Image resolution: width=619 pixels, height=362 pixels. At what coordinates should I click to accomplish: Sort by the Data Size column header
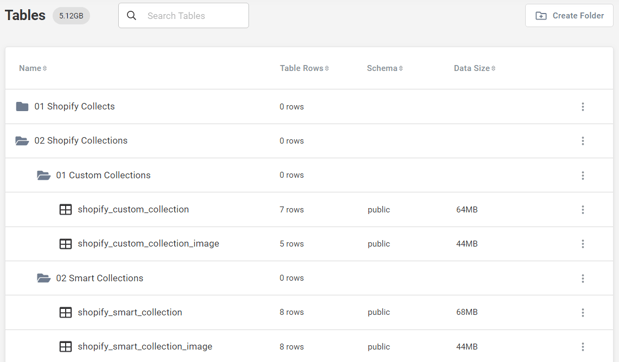tap(474, 68)
